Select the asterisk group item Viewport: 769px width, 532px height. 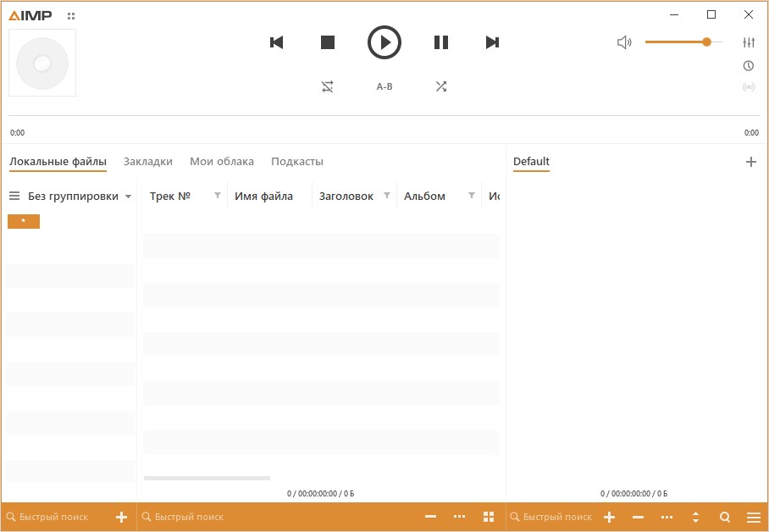pyautogui.click(x=24, y=221)
